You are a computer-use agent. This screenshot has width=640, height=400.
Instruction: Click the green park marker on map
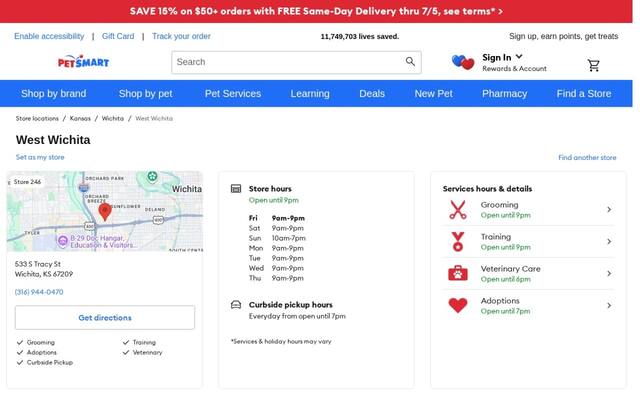coord(152,177)
